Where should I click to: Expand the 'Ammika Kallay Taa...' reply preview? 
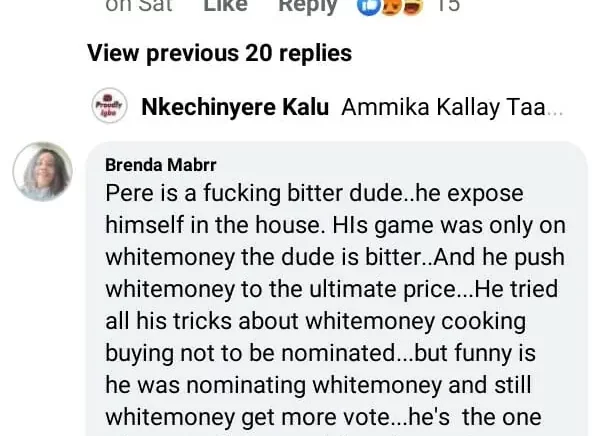coord(450,108)
